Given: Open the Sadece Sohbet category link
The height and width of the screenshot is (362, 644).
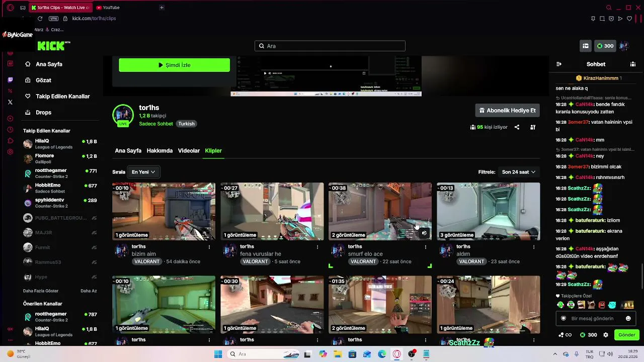Looking at the screenshot, I should point(156,124).
